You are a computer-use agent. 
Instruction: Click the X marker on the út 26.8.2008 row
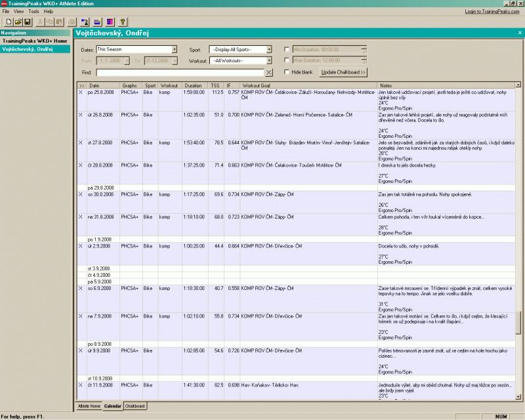(80, 115)
